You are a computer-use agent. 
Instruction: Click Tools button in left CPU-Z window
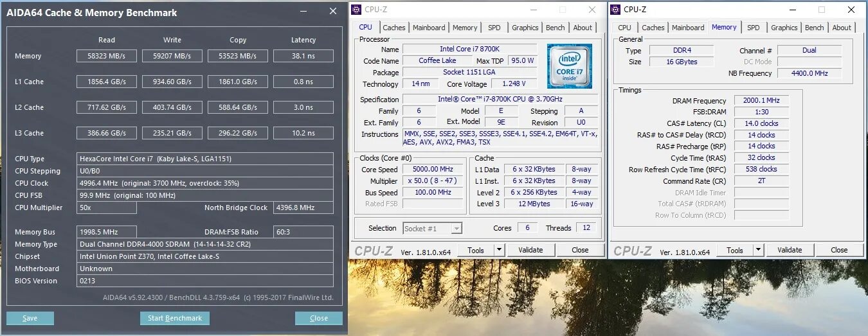pyautogui.click(x=476, y=250)
